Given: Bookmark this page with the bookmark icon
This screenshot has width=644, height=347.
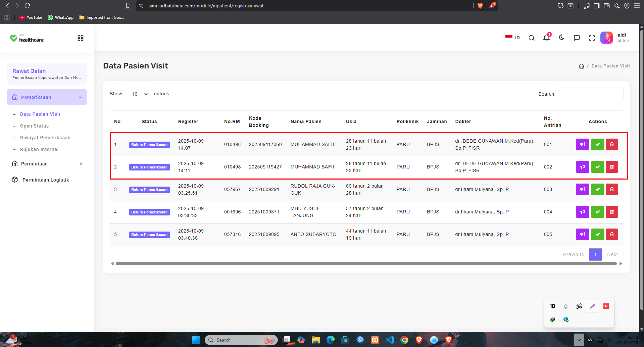Looking at the screenshot, I should point(128,6).
